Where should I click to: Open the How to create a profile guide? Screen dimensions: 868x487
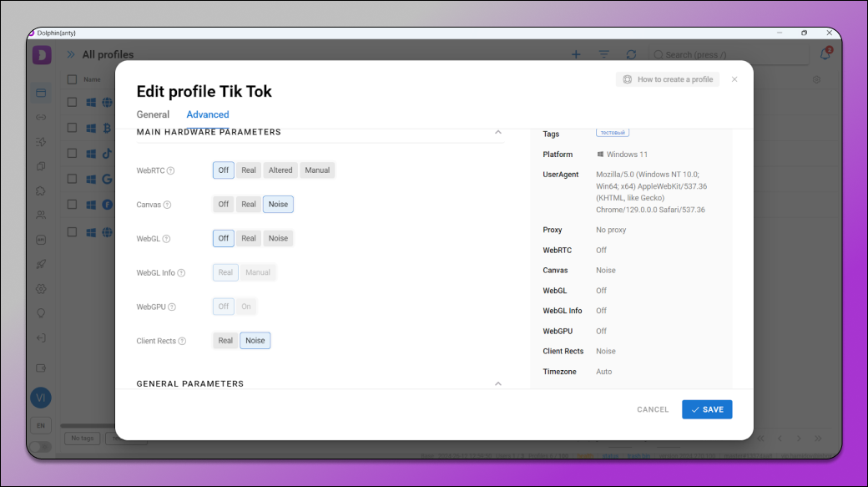point(668,79)
